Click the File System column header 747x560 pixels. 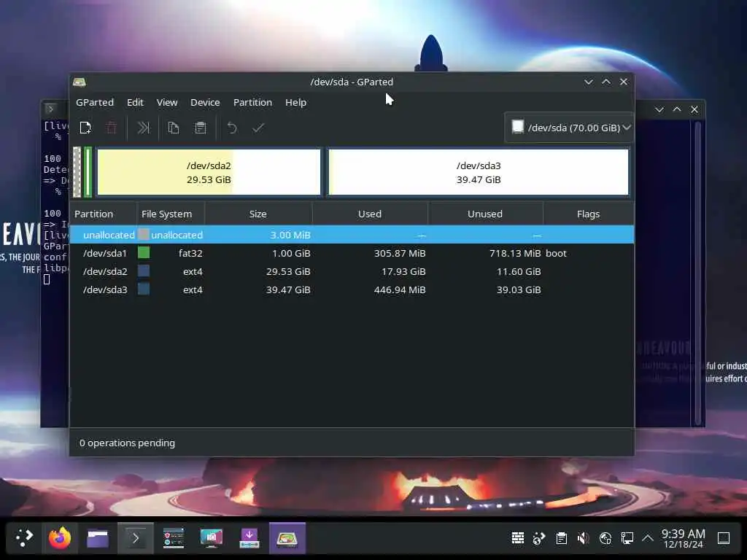[x=171, y=214]
